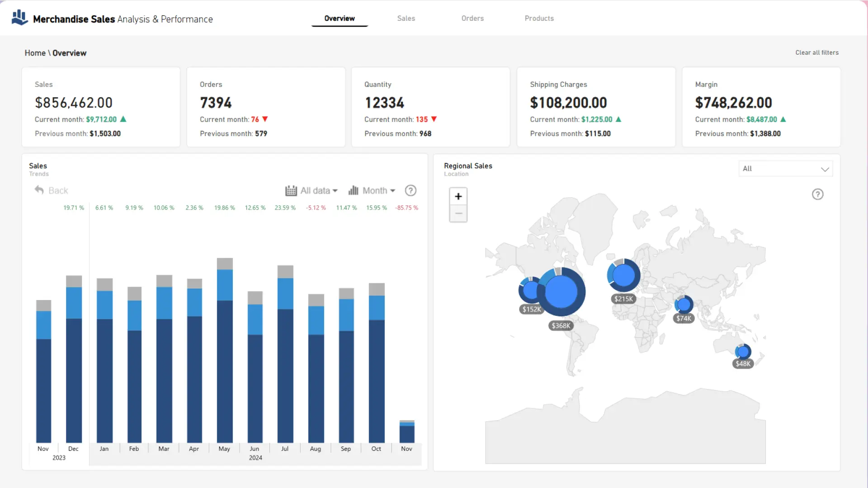Click the -85.75 % growth label
Image resolution: width=868 pixels, height=488 pixels.
click(x=406, y=208)
